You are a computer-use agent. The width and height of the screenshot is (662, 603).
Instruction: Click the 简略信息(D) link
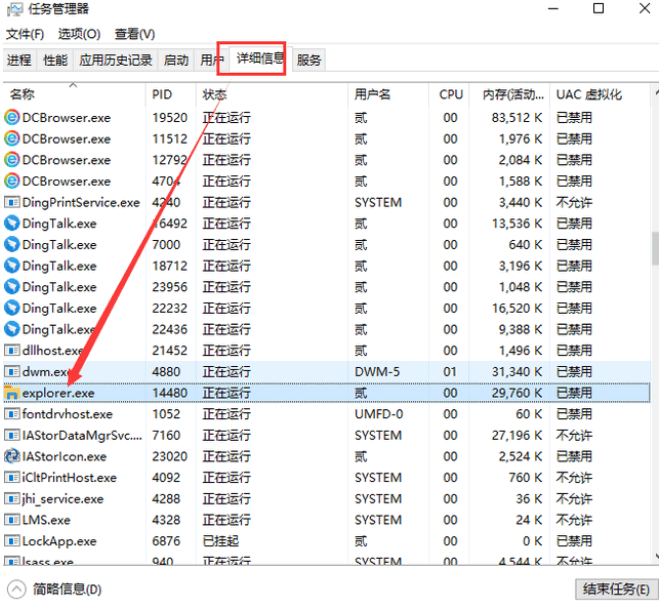point(67,589)
